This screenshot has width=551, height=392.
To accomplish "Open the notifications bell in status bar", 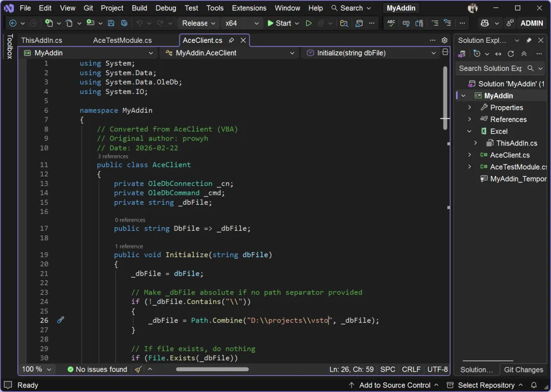I will [x=534, y=385].
